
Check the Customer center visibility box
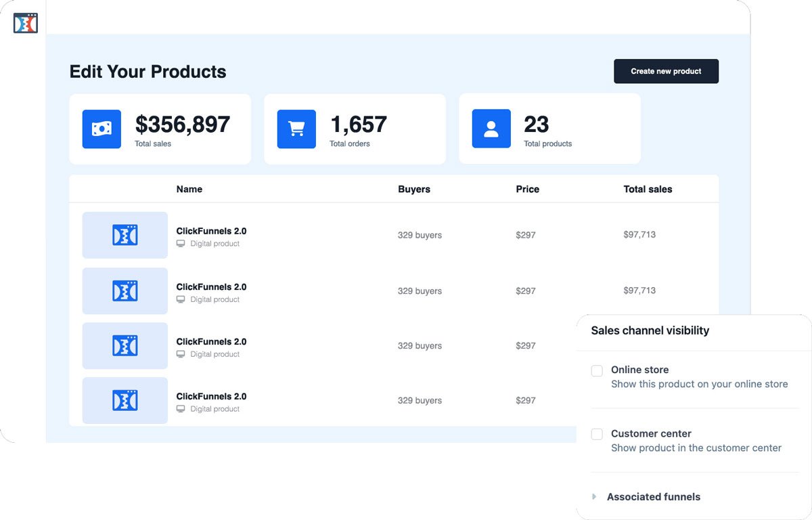tap(596, 434)
